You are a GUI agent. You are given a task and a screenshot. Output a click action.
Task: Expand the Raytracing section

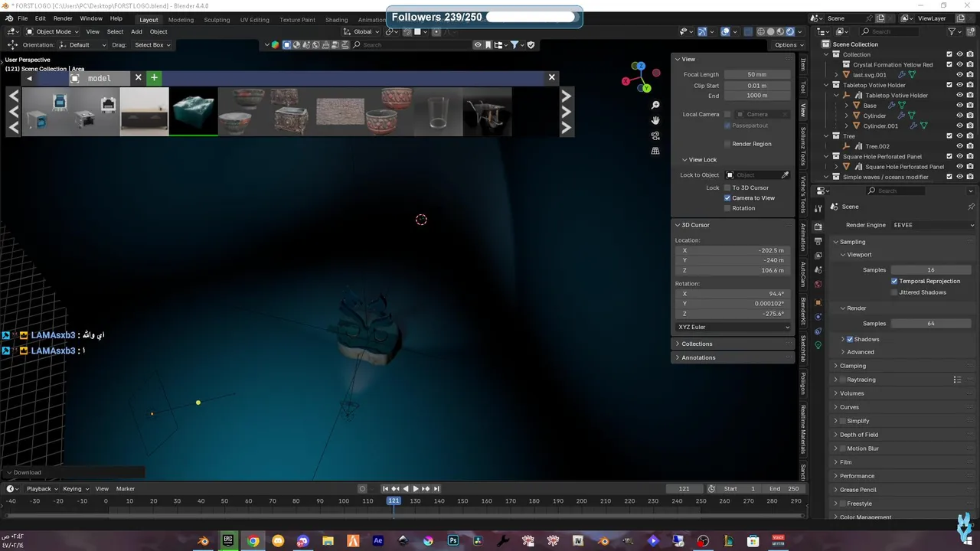click(861, 380)
